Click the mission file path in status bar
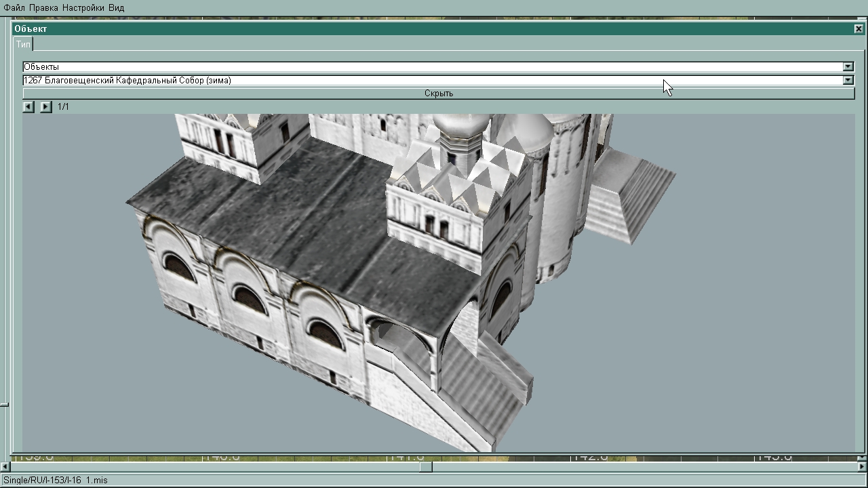Screen dimensions: 868x488 click(x=56, y=480)
